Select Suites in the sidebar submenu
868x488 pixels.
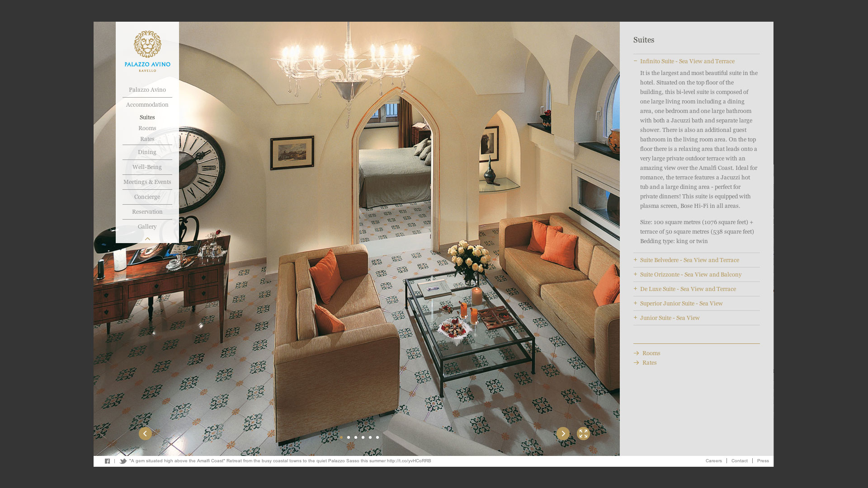(147, 117)
